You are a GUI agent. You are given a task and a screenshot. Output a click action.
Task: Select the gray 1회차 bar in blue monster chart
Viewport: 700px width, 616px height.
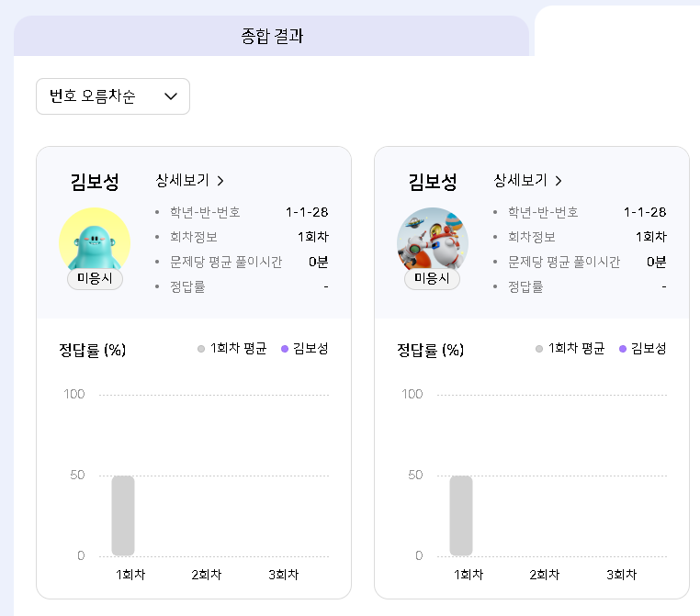click(x=123, y=515)
